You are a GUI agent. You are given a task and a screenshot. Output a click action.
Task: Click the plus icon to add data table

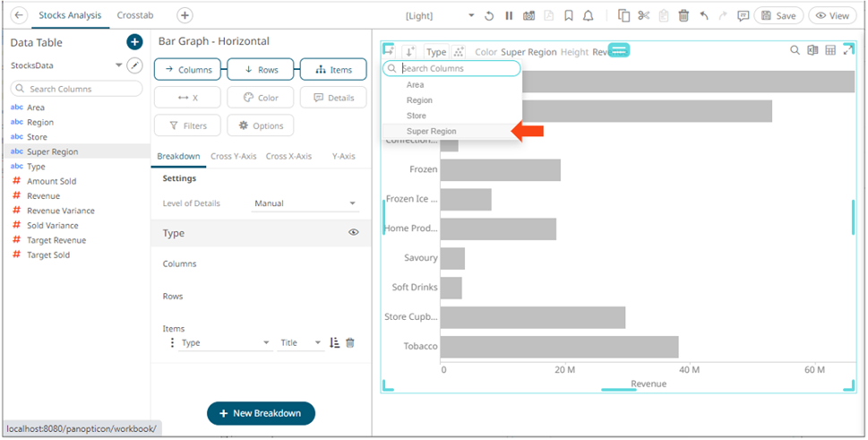[134, 42]
